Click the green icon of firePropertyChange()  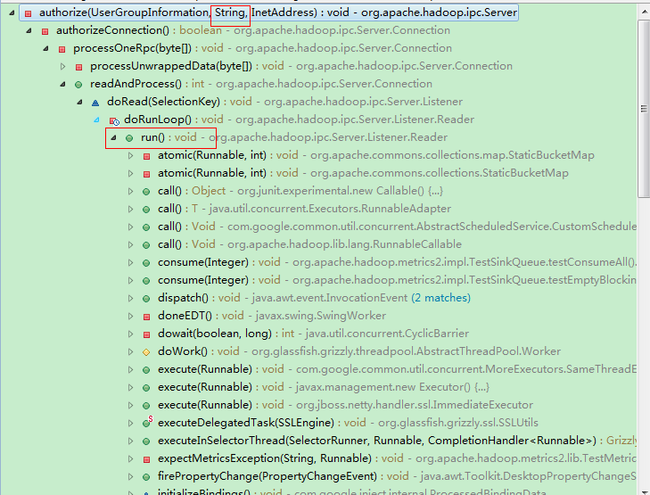click(x=146, y=477)
